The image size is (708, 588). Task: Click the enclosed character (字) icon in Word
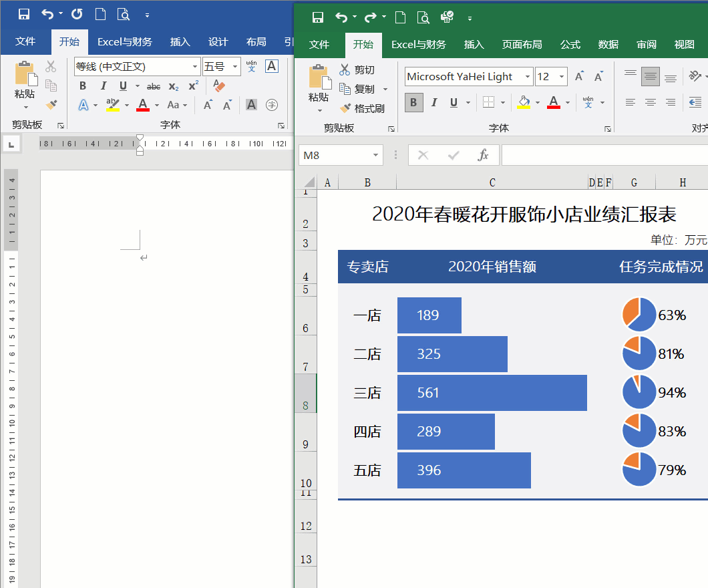point(272,105)
